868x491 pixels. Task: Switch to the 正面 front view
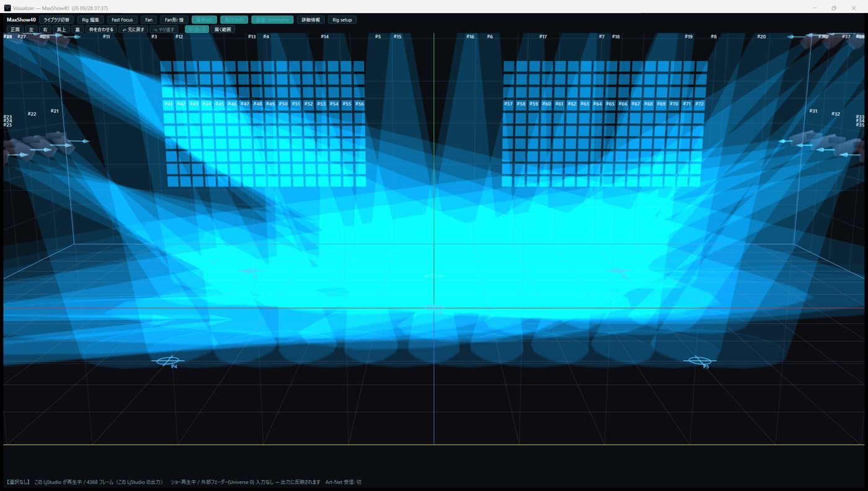click(15, 29)
